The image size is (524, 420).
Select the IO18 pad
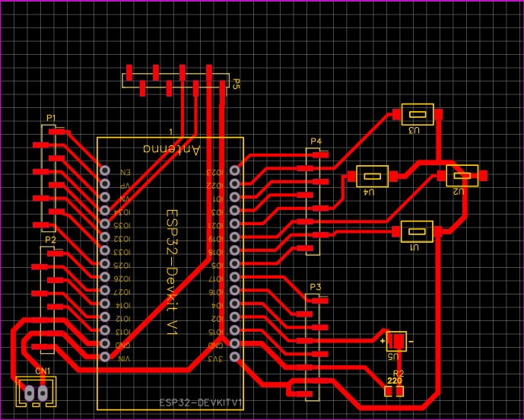[234, 250]
